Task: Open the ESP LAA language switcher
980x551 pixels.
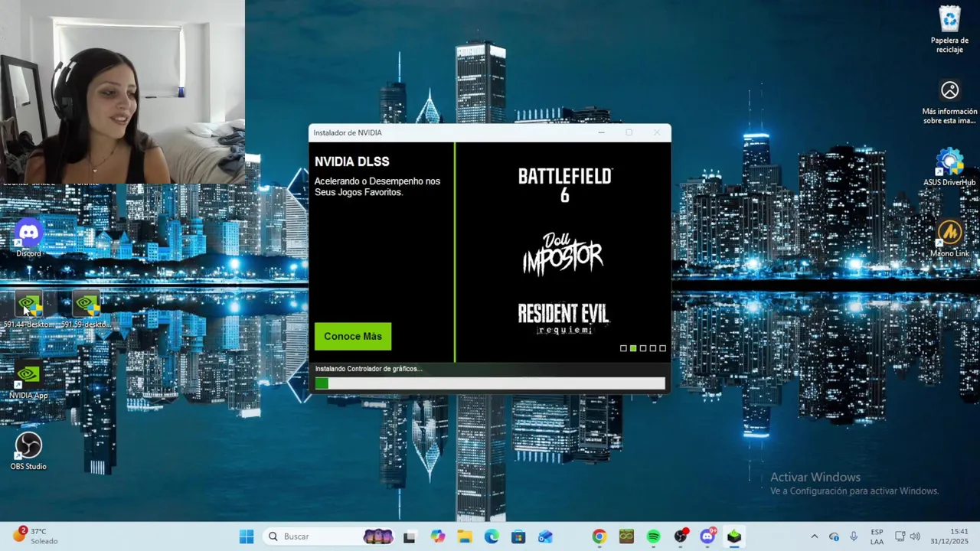Action: pyautogui.click(x=877, y=536)
